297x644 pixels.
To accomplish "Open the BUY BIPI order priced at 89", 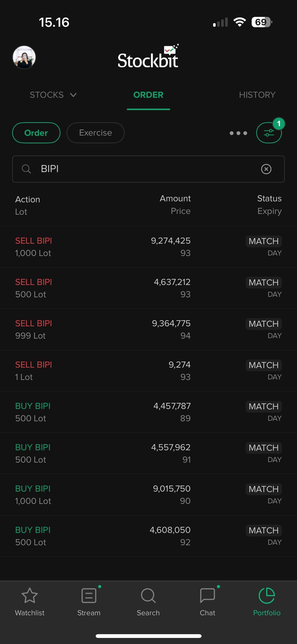I will click(148, 412).
